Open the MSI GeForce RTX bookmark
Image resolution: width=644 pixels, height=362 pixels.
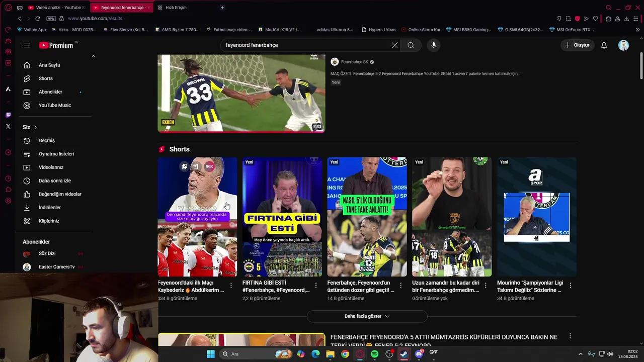tap(572, 30)
